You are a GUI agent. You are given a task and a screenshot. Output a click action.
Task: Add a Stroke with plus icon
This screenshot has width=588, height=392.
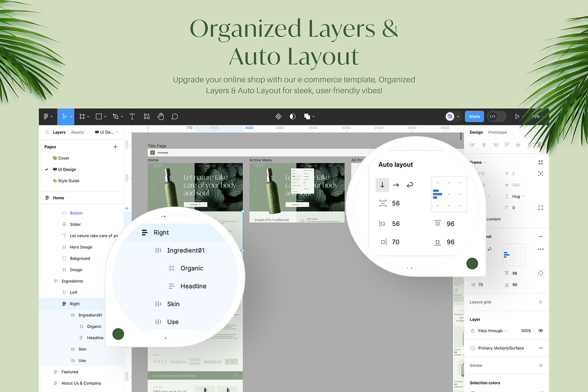(540, 366)
